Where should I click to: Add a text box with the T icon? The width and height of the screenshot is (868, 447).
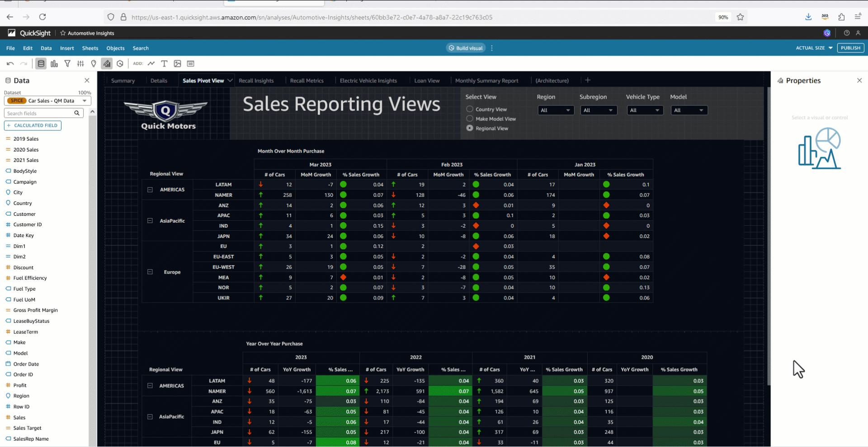(x=164, y=64)
